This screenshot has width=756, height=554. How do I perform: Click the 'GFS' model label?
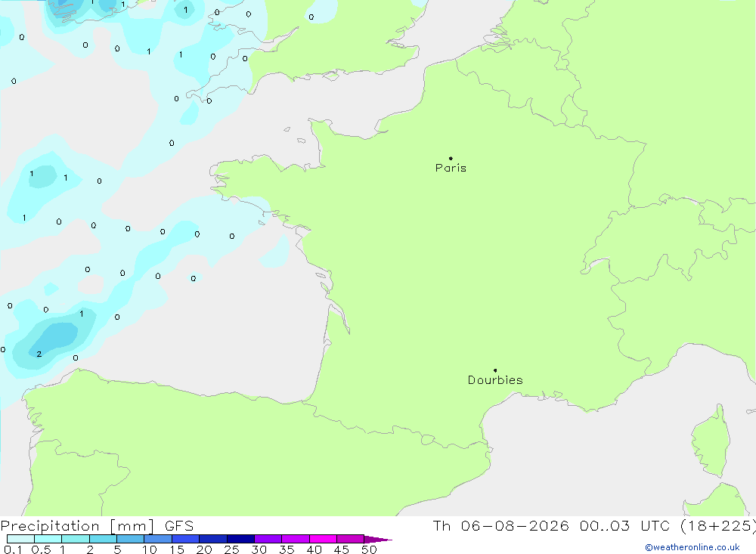[179, 526]
